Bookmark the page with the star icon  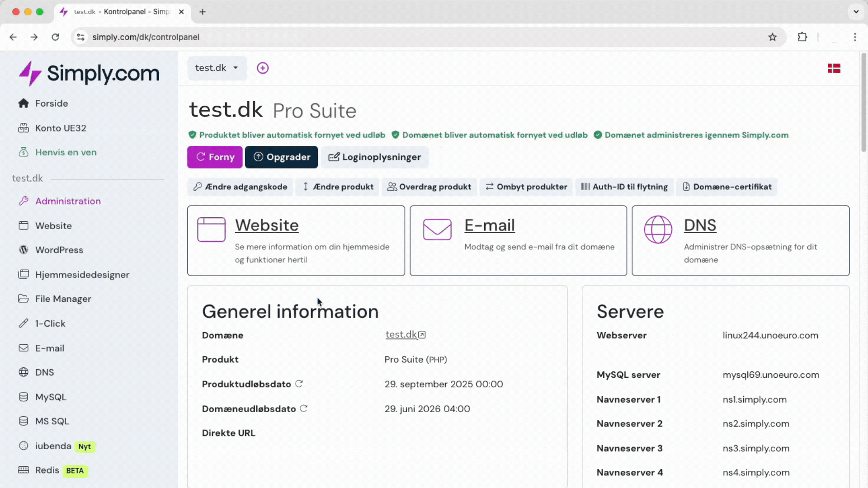click(773, 37)
